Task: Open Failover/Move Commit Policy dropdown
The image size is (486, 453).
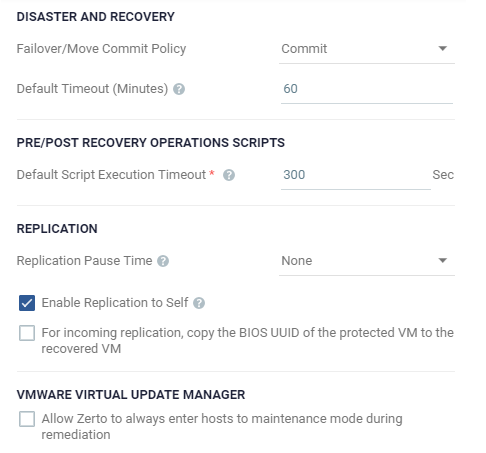Action: (367, 49)
